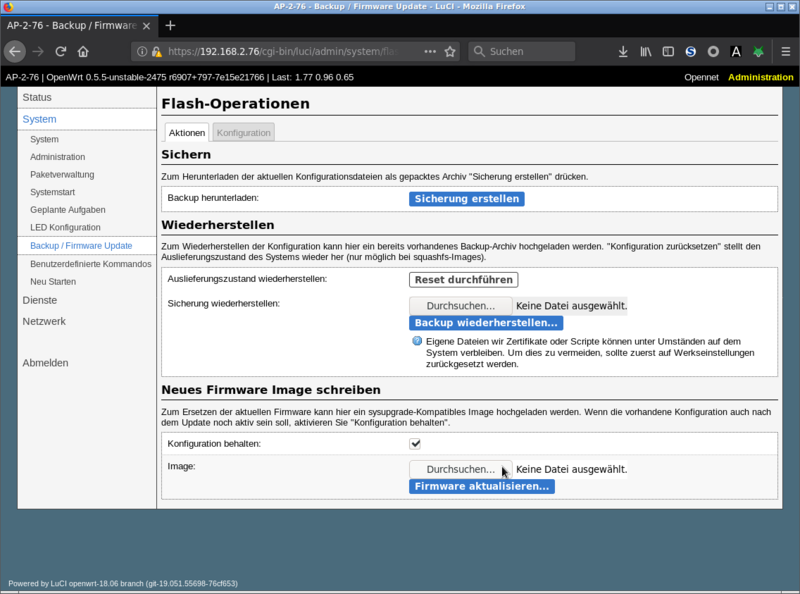Click the browser Back arrow button

coord(15,52)
